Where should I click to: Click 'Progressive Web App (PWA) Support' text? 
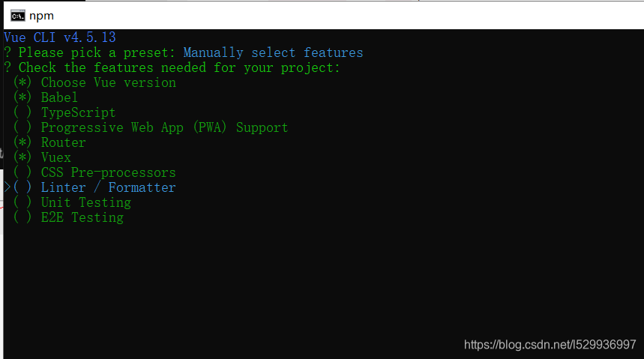(x=164, y=127)
